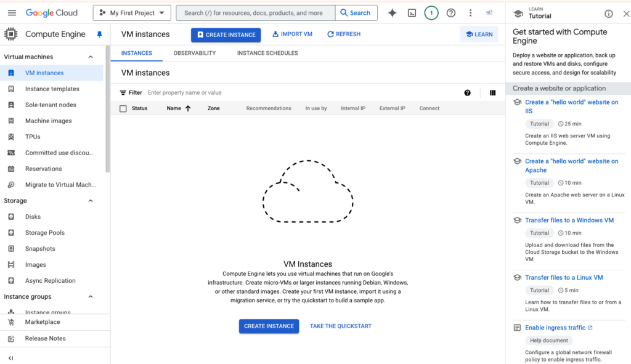Sort by Name ascending arrow

point(188,108)
